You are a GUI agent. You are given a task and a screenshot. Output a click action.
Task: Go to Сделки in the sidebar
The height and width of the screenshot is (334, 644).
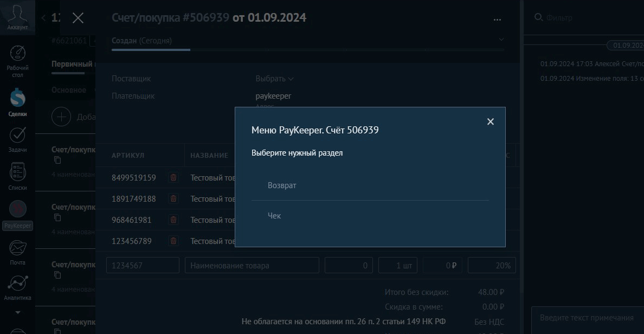click(x=17, y=101)
